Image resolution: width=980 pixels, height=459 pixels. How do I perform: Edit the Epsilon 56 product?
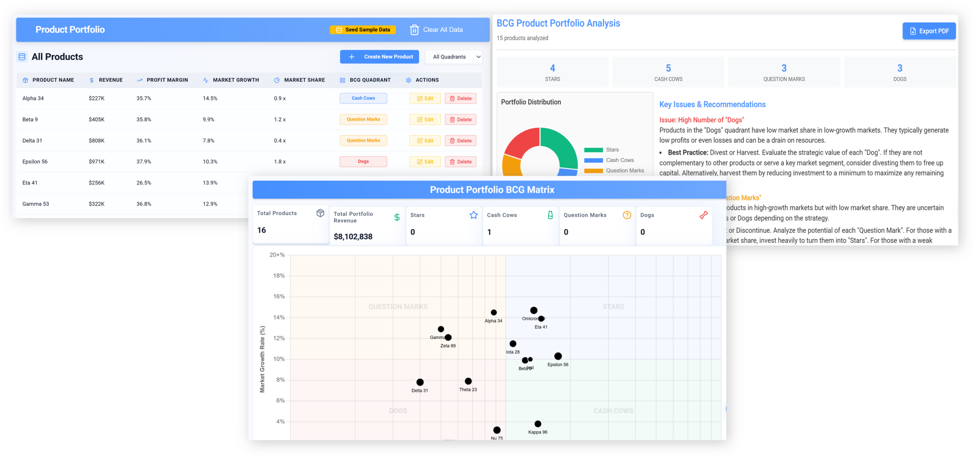tap(425, 162)
